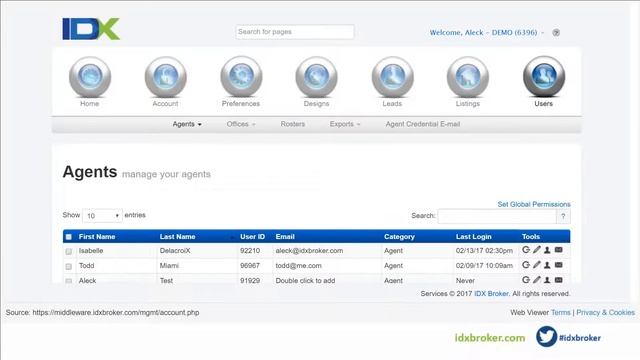The height and width of the screenshot is (360, 640).
Task: Open the Preferences section orb
Action: [241, 77]
